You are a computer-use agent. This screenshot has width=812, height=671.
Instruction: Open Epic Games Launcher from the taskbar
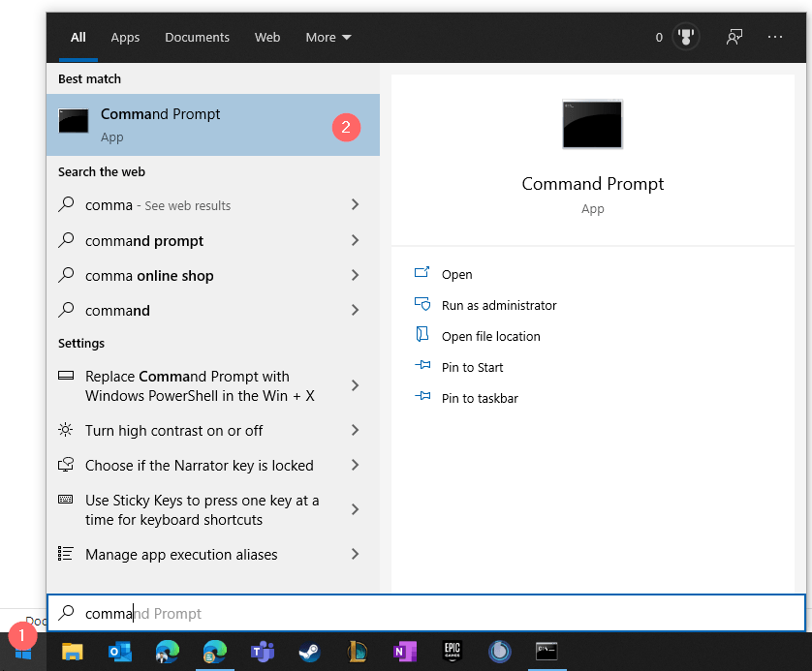[452, 652]
